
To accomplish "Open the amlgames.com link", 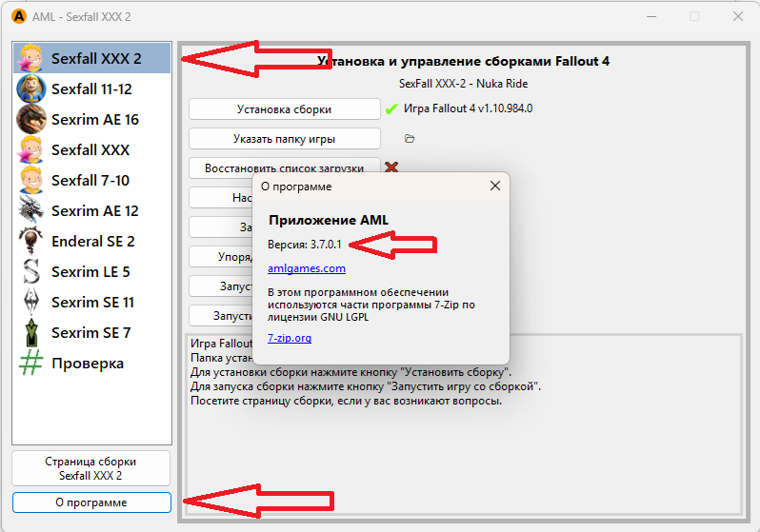I will pyautogui.click(x=307, y=269).
